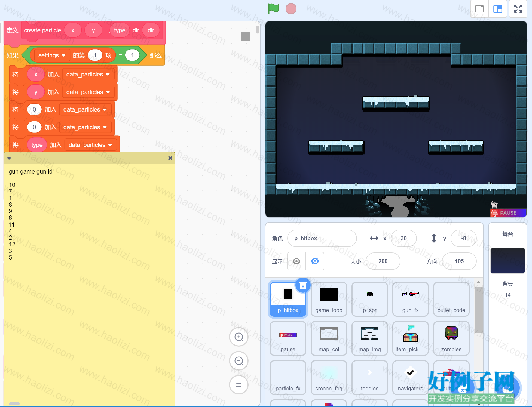The width and height of the screenshot is (532, 407).
Task: Select the zombies sprite
Action: 451,338
